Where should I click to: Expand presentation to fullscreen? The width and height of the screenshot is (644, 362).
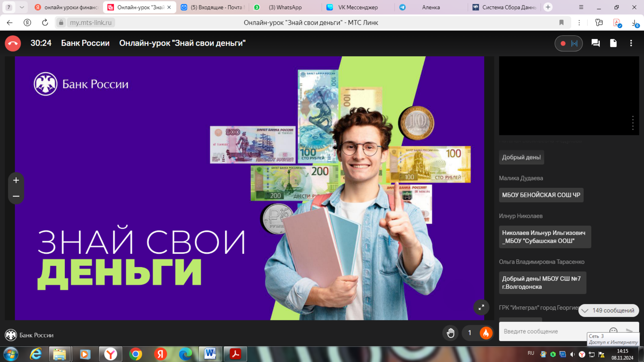pos(481,307)
